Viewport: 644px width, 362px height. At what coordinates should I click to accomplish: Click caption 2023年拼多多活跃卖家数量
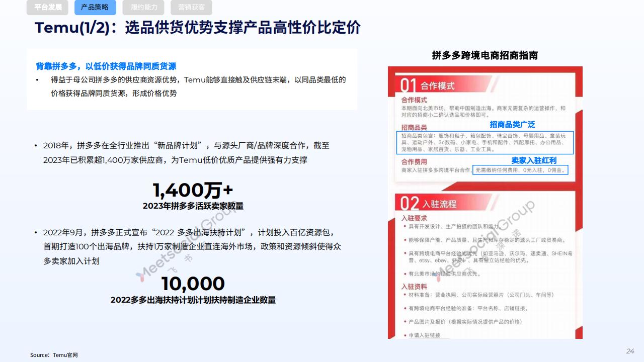tap(193, 206)
